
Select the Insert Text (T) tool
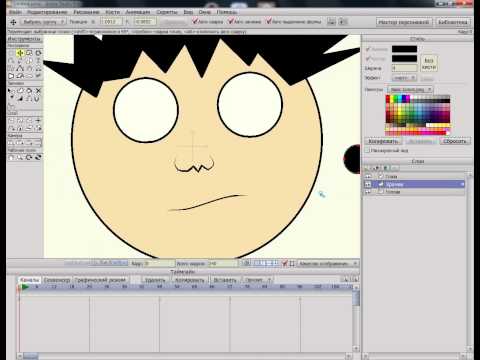(38, 61)
